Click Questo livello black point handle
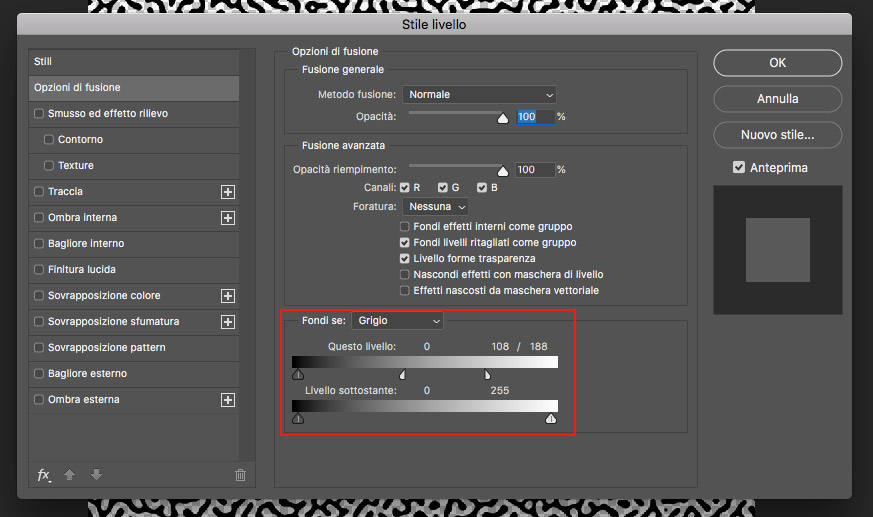The height and width of the screenshot is (517, 873). pos(298,375)
